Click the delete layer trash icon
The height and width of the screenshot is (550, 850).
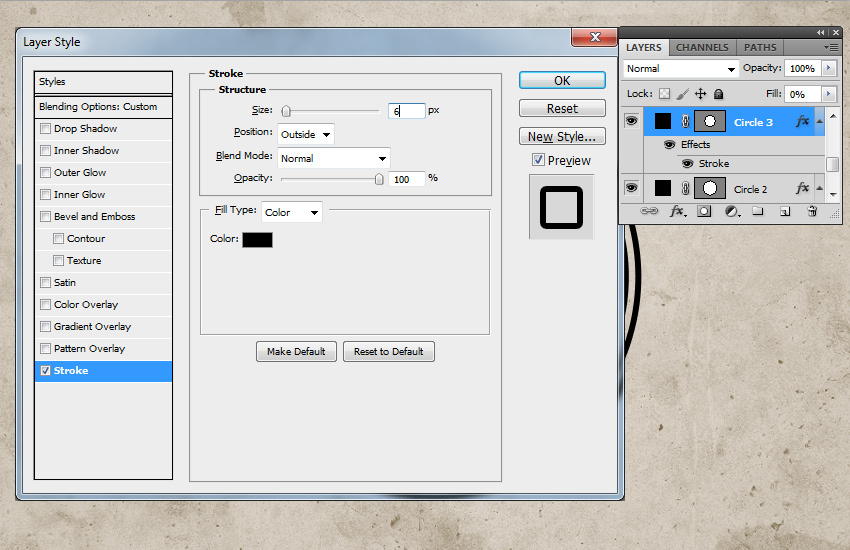click(812, 211)
